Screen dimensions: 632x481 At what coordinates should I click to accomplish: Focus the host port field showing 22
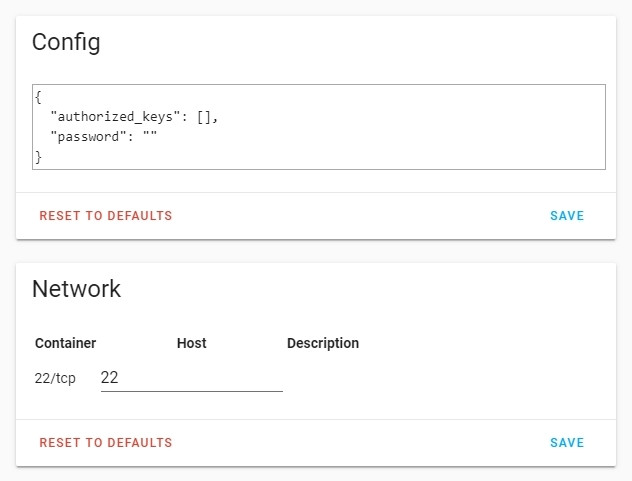[191, 378]
